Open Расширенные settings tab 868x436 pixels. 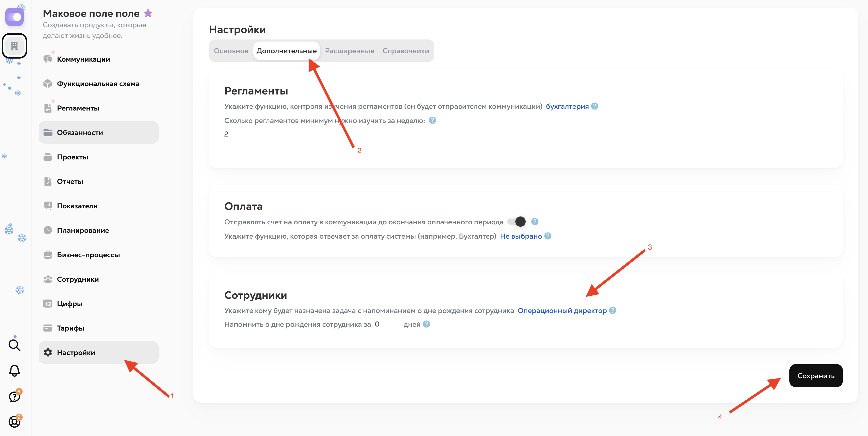350,51
